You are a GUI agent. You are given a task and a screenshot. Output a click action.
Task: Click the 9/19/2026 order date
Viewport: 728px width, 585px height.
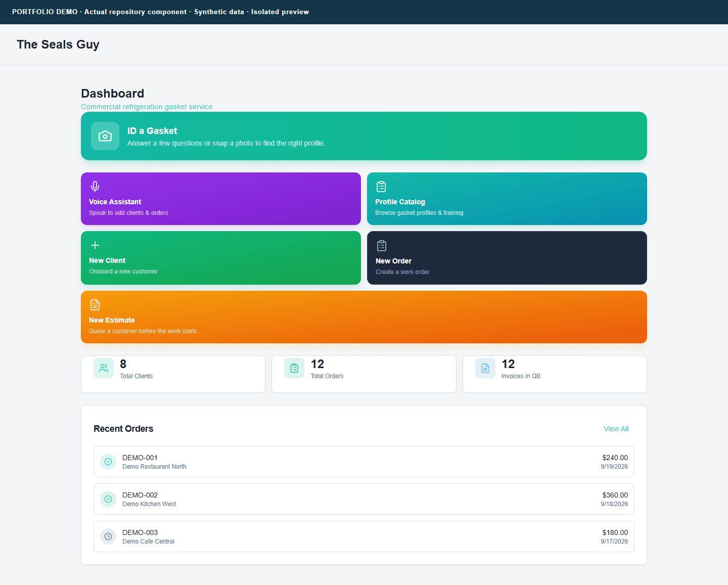[x=614, y=467]
